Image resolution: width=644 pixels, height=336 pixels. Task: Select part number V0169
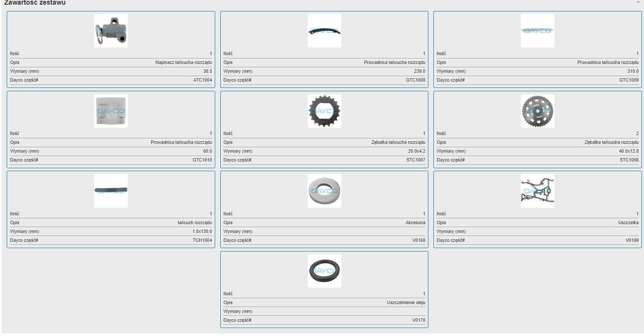[x=632, y=240]
